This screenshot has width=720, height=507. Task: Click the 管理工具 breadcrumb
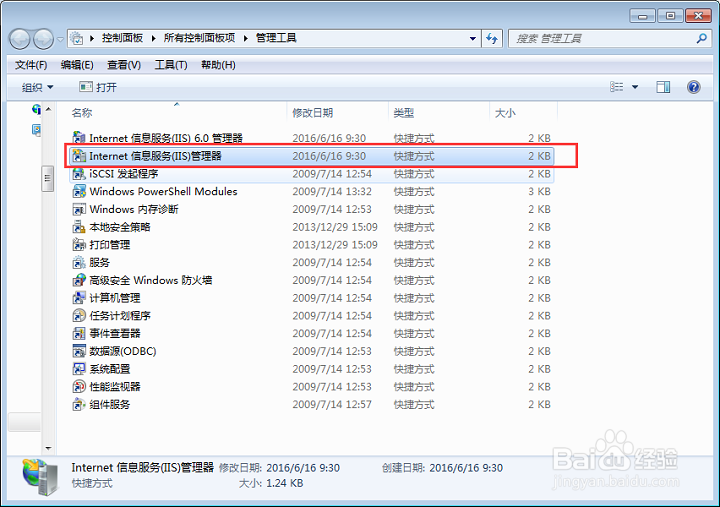[276, 38]
